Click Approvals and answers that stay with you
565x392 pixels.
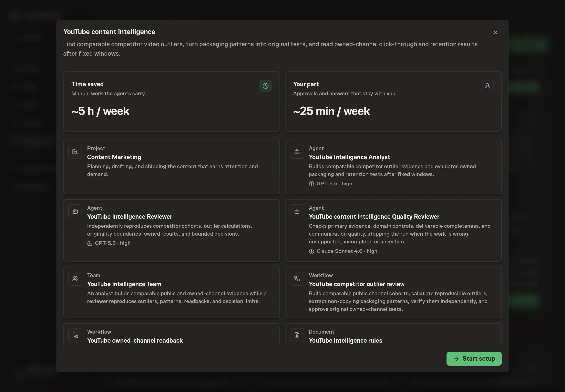(344, 93)
